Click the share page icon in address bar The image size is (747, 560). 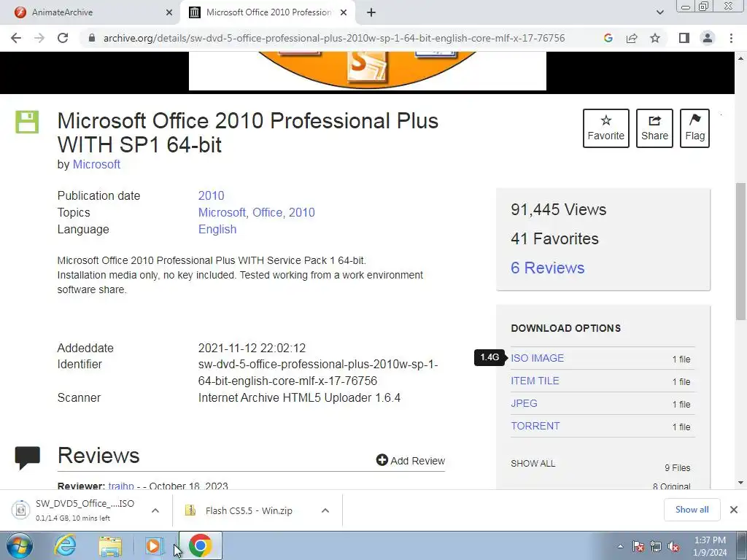(x=632, y=38)
